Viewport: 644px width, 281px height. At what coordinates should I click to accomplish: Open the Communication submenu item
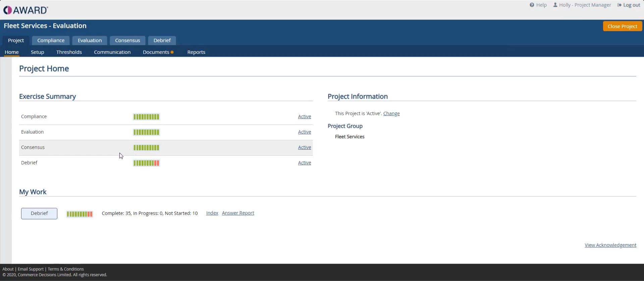coord(112,52)
